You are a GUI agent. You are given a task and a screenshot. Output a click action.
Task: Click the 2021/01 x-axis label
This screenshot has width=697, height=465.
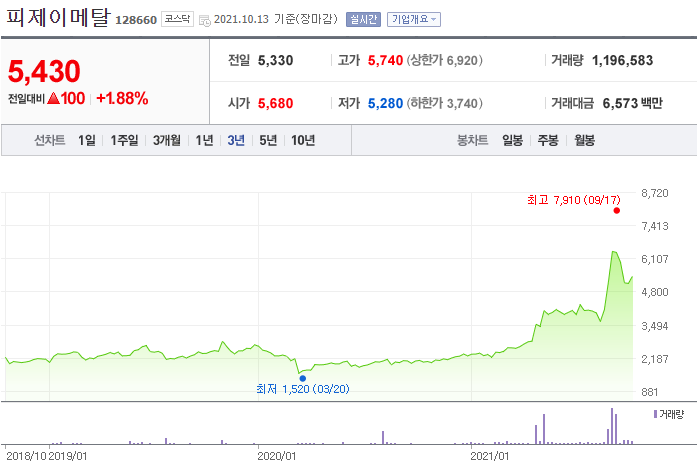[x=489, y=456]
